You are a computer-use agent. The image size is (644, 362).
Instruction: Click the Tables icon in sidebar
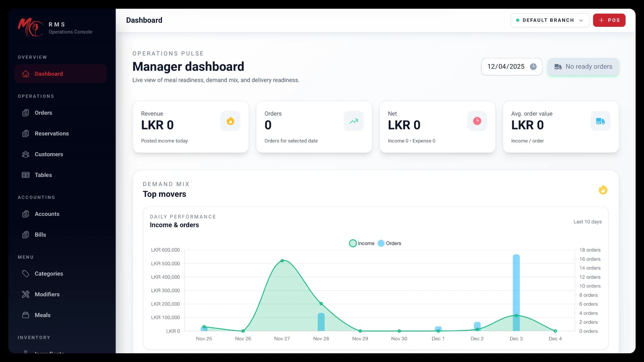pyautogui.click(x=26, y=175)
